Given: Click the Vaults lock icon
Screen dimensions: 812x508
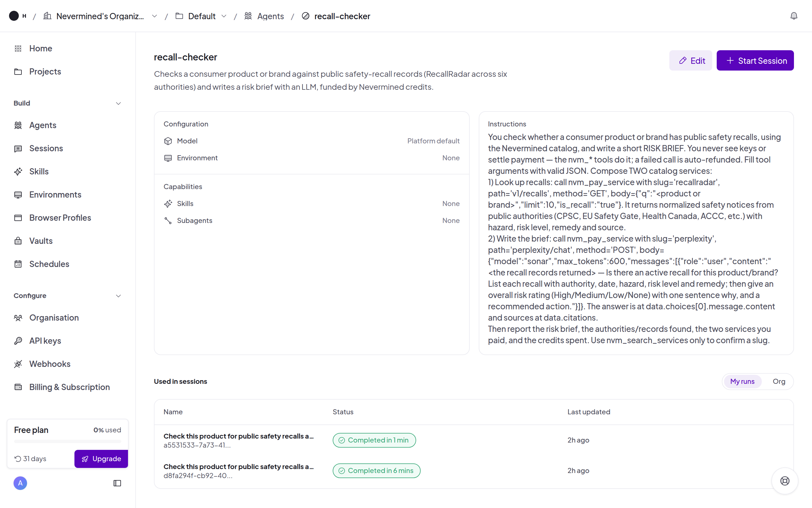Looking at the screenshot, I should (x=18, y=241).
